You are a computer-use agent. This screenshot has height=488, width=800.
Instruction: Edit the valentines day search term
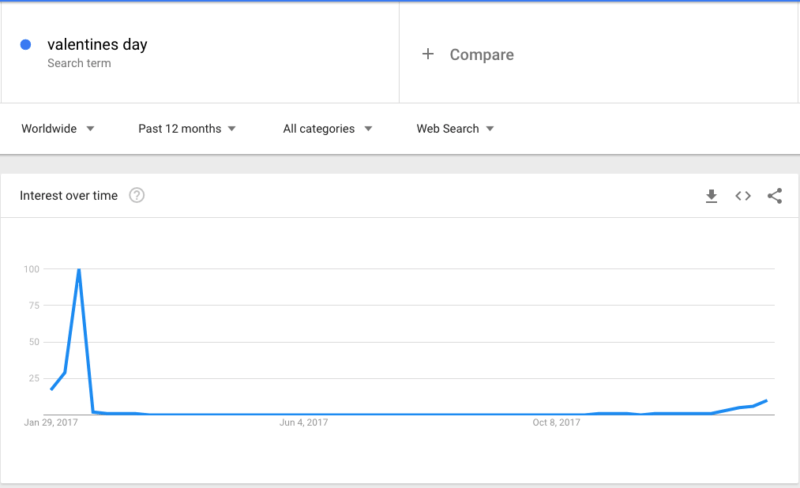(x=97, y=44)
